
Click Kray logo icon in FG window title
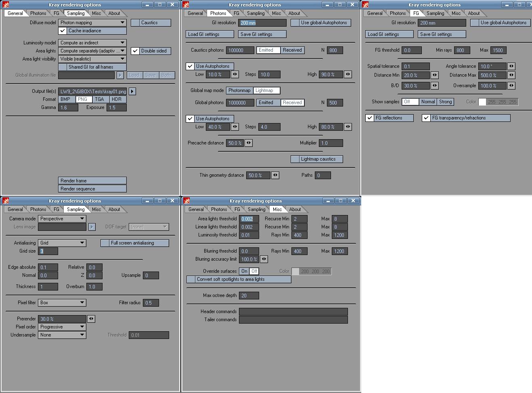tap(365, 4)
